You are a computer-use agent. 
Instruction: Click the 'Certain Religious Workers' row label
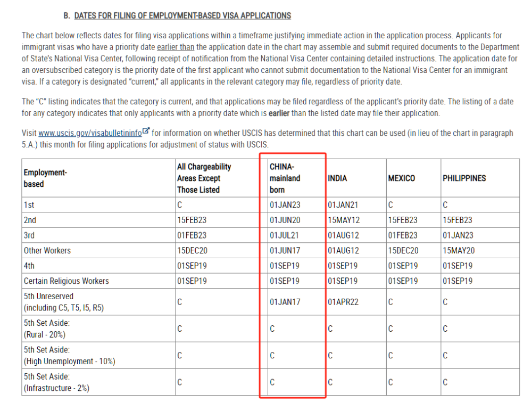[66, 281]
